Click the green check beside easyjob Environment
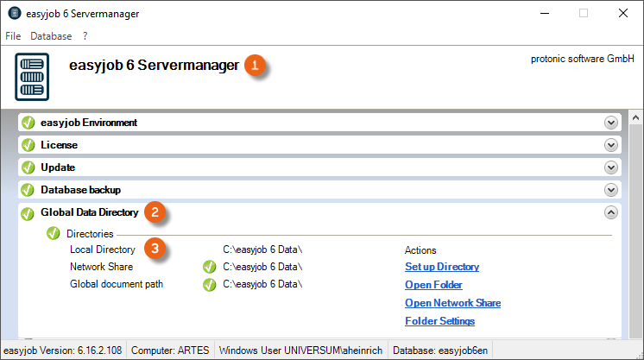This screenshot has height=360, width=644. click(x=28, y=123)
